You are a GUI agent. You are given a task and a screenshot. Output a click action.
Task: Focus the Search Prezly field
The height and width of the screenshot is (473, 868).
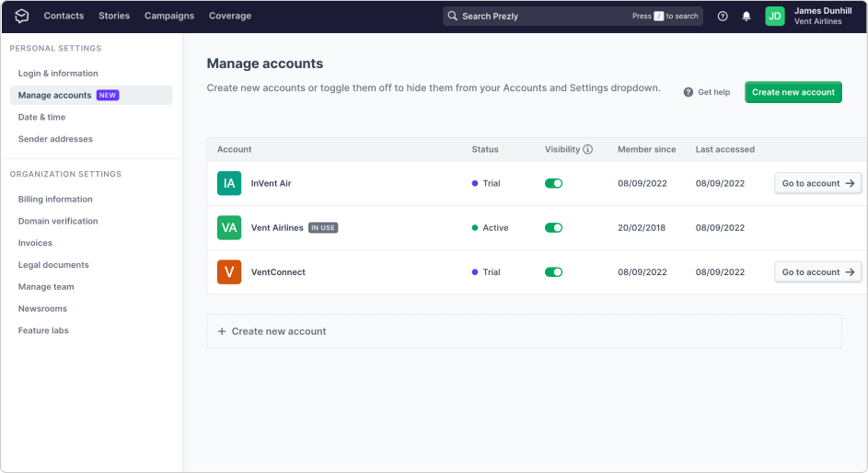click(x=573, y=16)
